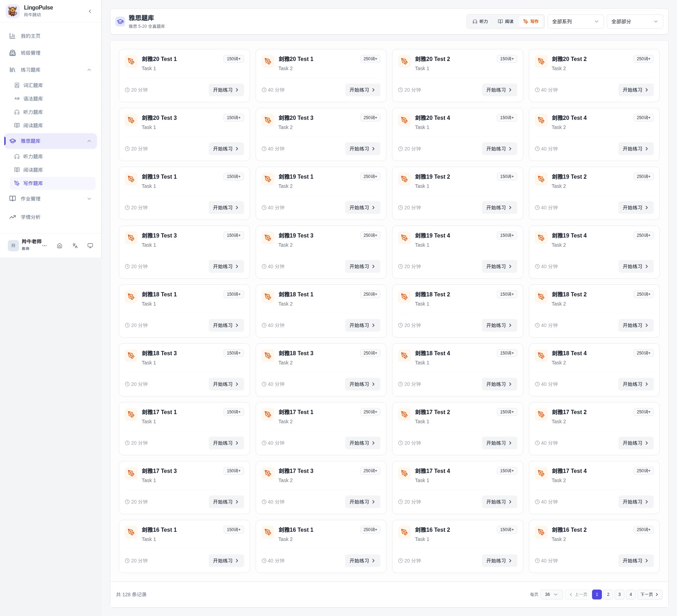
Task: Open the three-dot menu next to 羚牛老师
Action: click(44, 246)
